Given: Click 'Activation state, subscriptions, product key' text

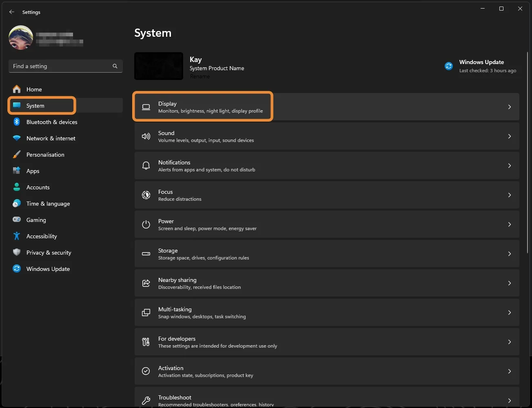Looking at the screenshot, I should 206,375.
